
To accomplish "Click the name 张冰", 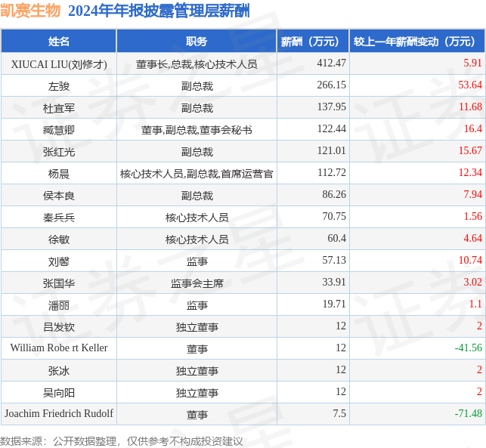I will click(59, 371).
